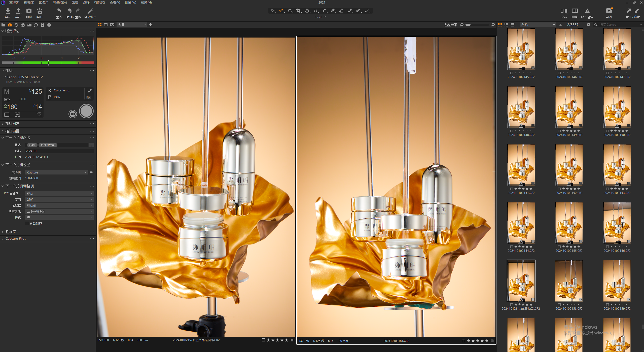Open the ICC 默认 profile dropdown
Viewport: 644px width, 352px height.
[x=59, y=193]
